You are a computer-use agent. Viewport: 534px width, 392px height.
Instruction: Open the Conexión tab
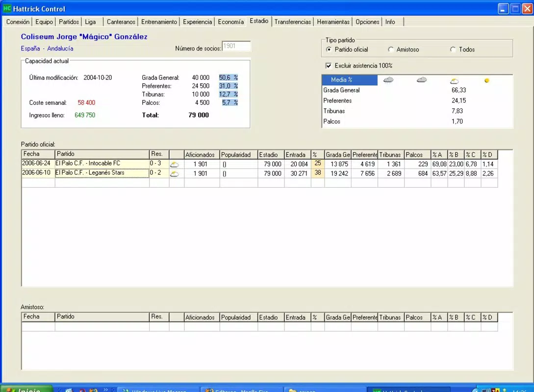click(18, 22)
